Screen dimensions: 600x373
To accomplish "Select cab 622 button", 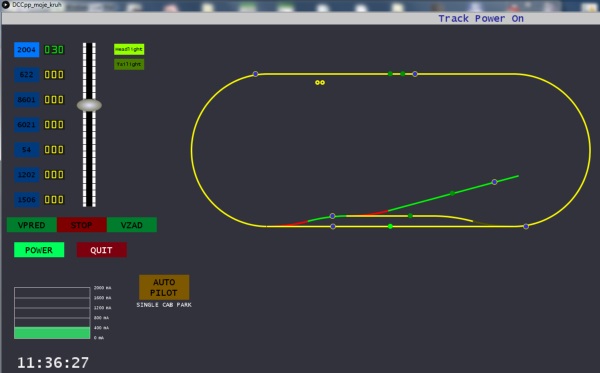I will (26, 75).
